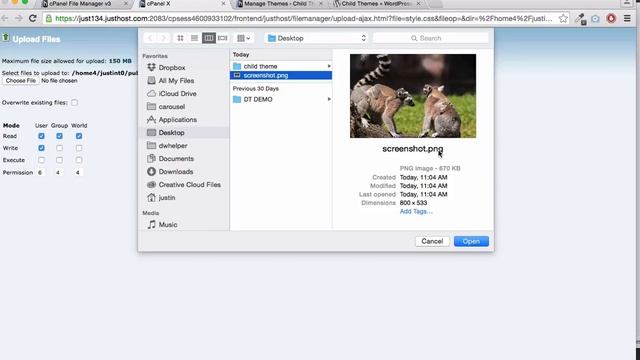Open the carousel folder in sidebar
Screen dimensions: 640x360
click(x=172, y=107)
